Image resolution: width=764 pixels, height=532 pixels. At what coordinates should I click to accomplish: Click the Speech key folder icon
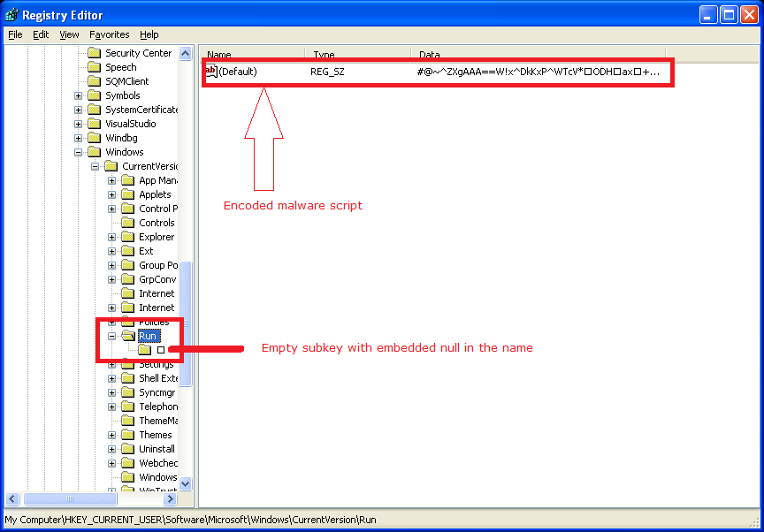[95, 67]
